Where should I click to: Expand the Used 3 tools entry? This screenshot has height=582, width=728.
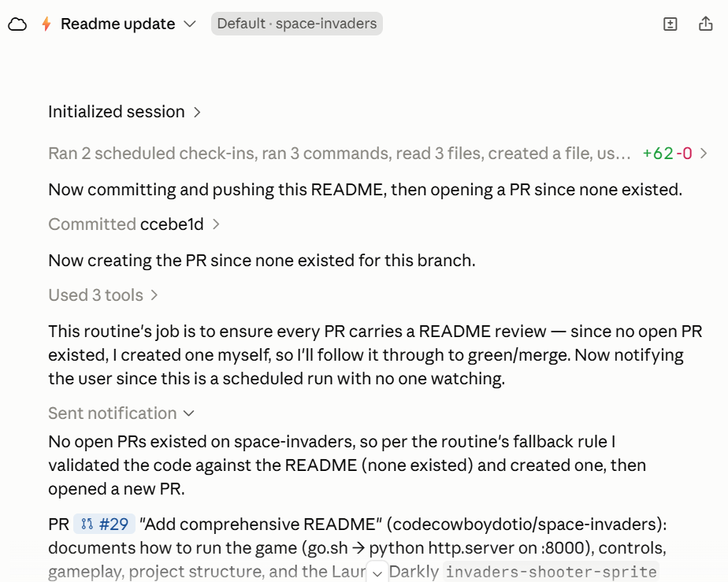point(103,295)
